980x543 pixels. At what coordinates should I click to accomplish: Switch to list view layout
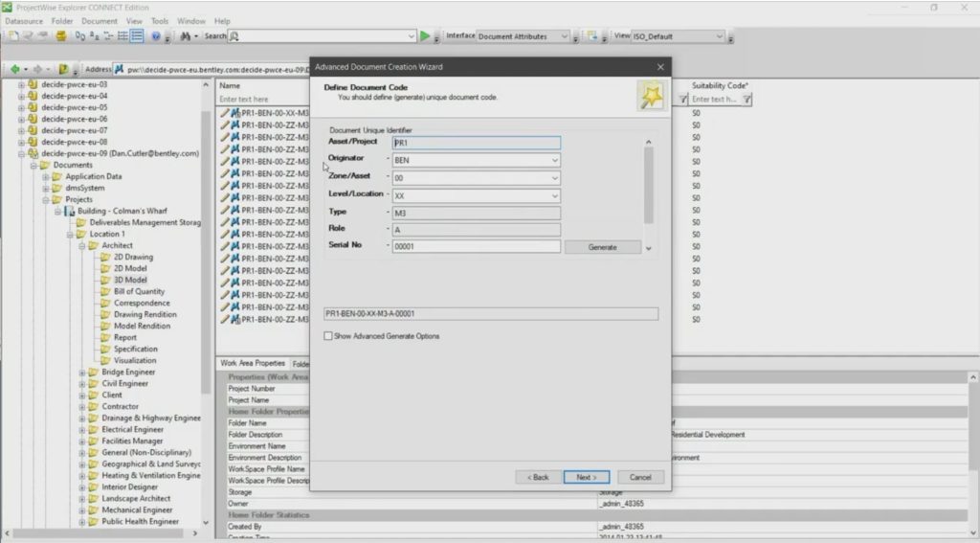coord(109,36)
